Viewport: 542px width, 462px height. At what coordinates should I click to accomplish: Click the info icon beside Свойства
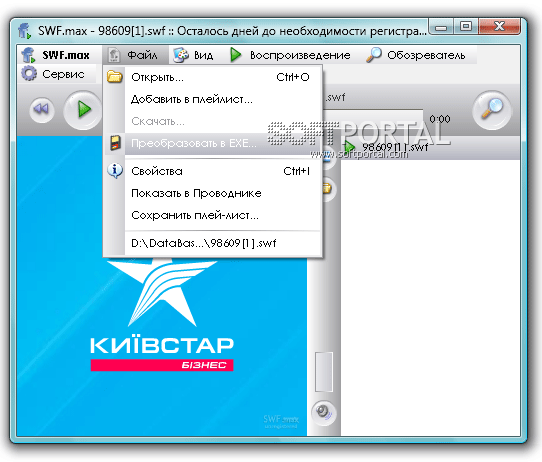[x=115, y=171]
